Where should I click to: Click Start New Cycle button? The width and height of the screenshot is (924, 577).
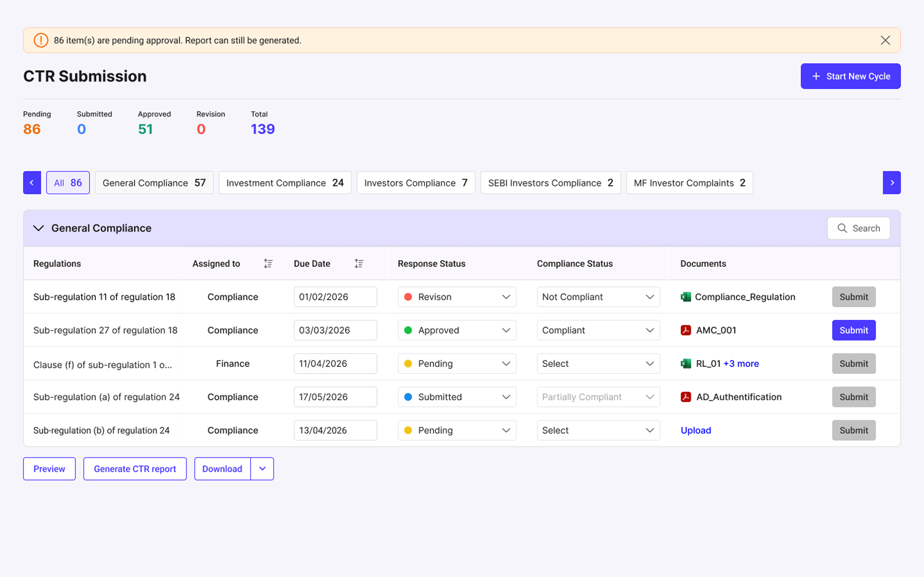[x=850, y=76]
